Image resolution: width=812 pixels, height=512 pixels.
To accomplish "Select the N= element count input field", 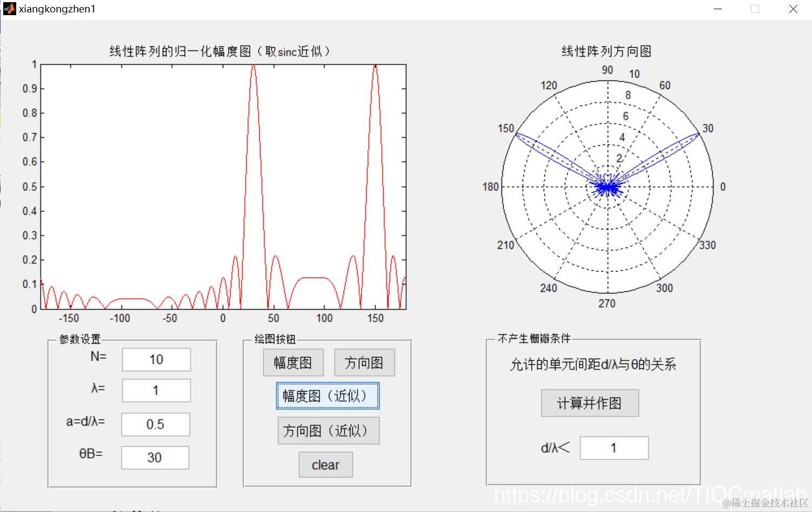I will coord(156,359).
